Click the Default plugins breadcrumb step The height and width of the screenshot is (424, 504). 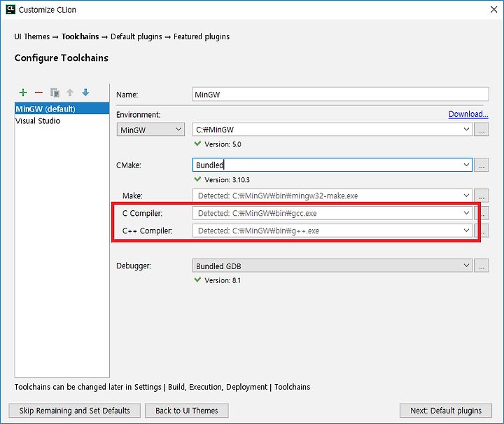136,36
